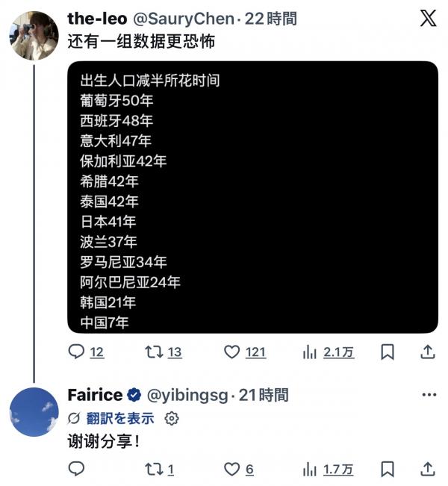Open Fairice's blue sky avatar
This screenshot has width=448, height=486.
click(x=34, y=411)
